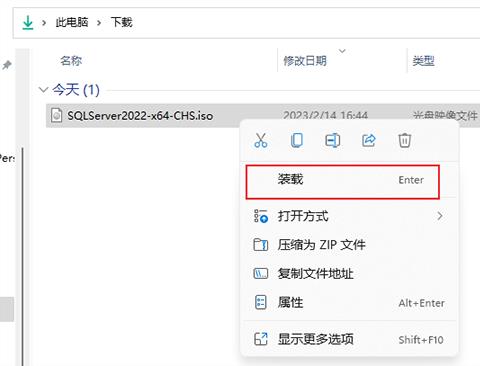Click the pin icon in navigation pane

point(7,65)
